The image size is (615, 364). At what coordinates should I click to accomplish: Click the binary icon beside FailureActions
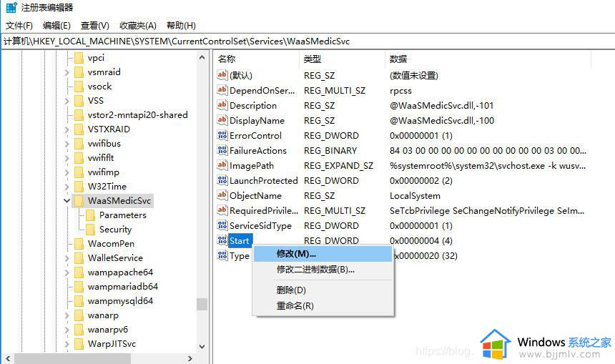222,150
